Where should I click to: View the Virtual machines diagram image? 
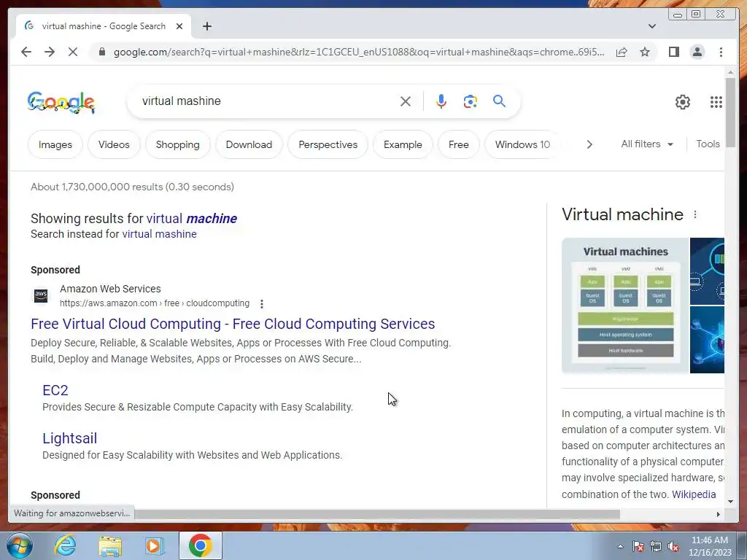(625, 306)
